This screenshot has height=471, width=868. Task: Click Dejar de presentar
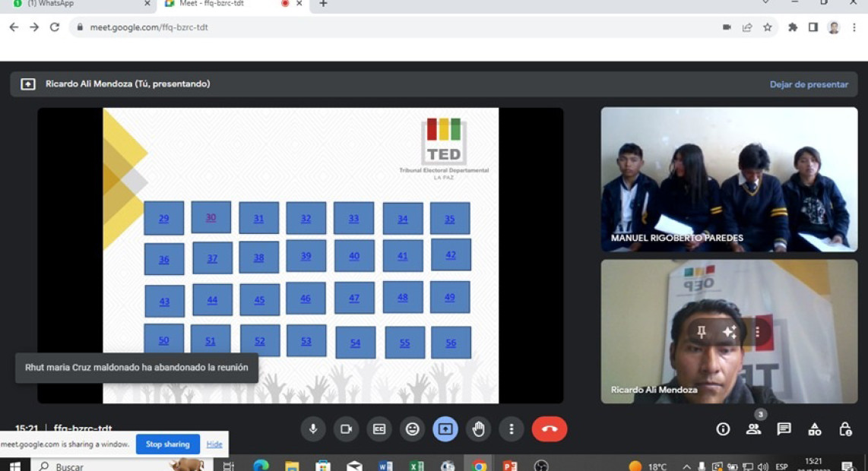[x=808, y=84]
